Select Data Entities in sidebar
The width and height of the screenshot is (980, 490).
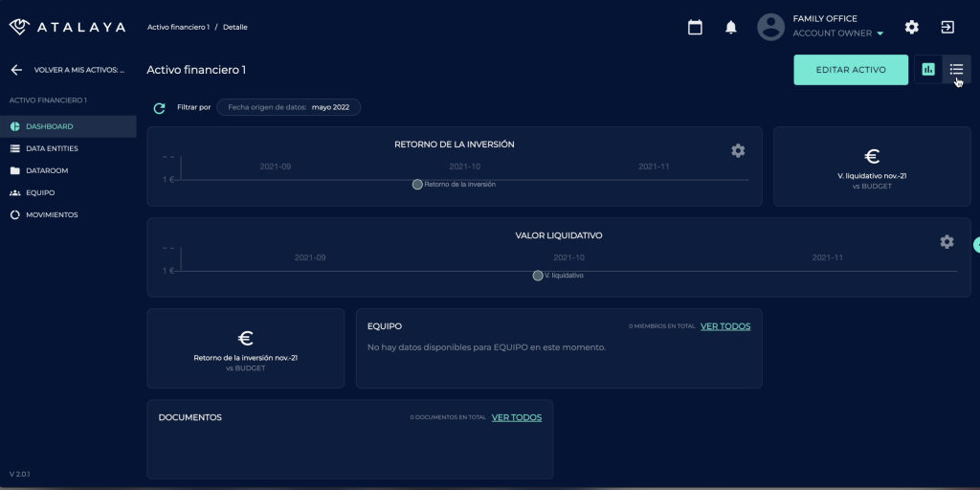pos(52,148)
